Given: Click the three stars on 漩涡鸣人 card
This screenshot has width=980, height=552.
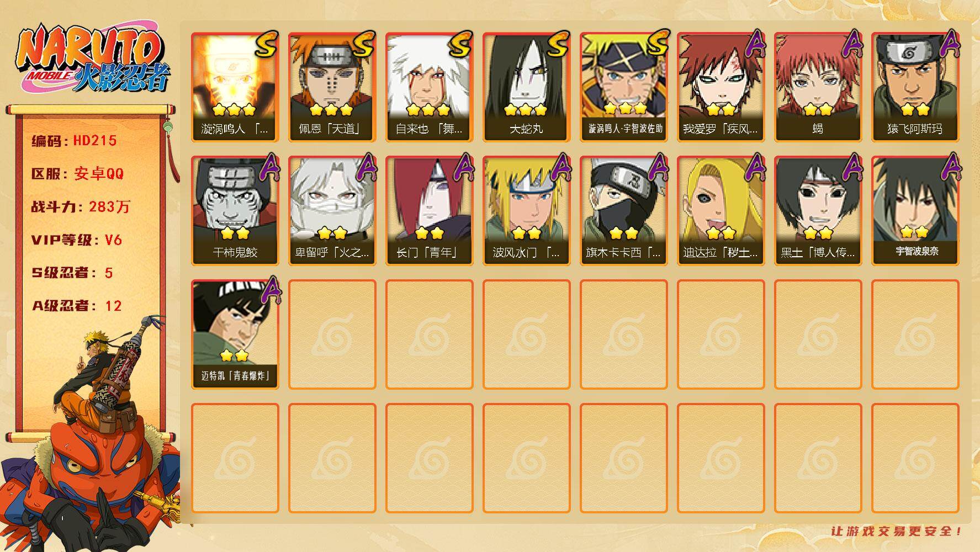Looking at the screenshot, I should coord(234,109).
